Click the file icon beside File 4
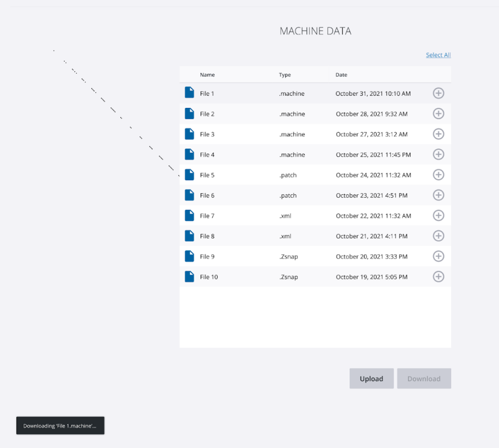The height and width of the screenshot is (448, 499). pos(189,154)
